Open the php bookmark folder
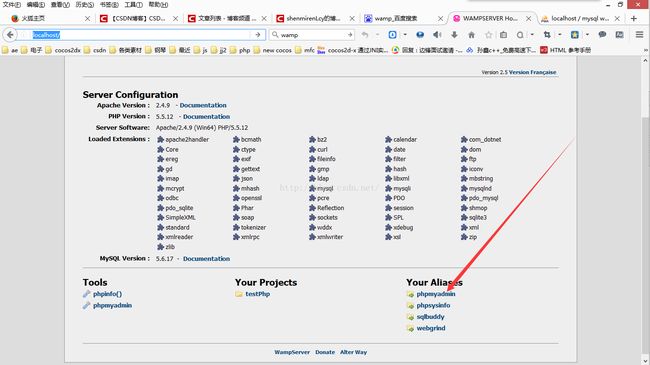This screenshot has width=650, height=365. [240, 50]
